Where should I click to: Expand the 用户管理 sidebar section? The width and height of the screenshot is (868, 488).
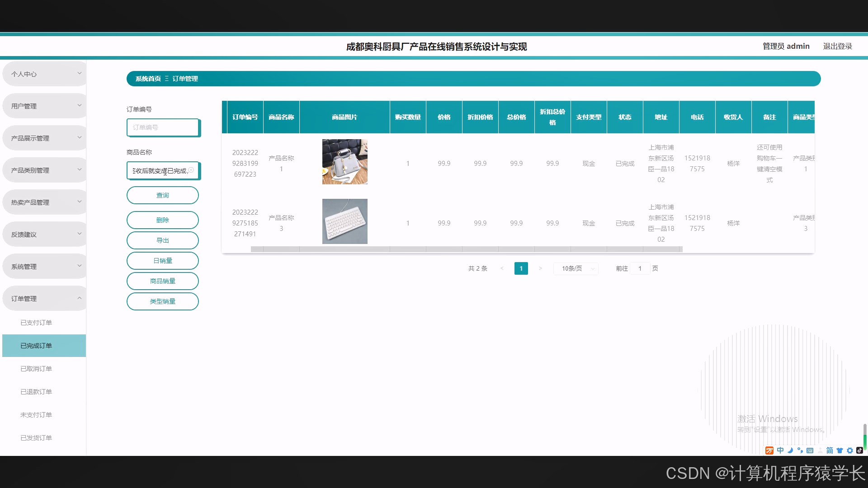tap(44, 105)
